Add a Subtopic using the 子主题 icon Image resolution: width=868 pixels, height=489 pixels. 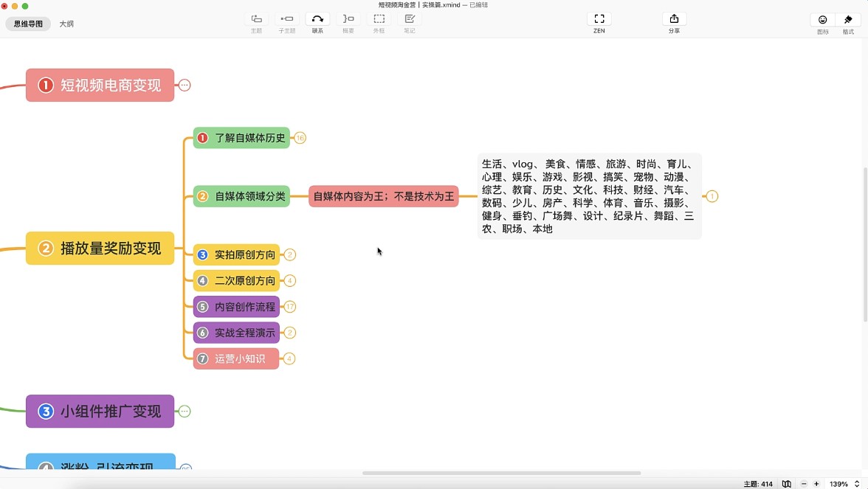(x=286, y=22)
